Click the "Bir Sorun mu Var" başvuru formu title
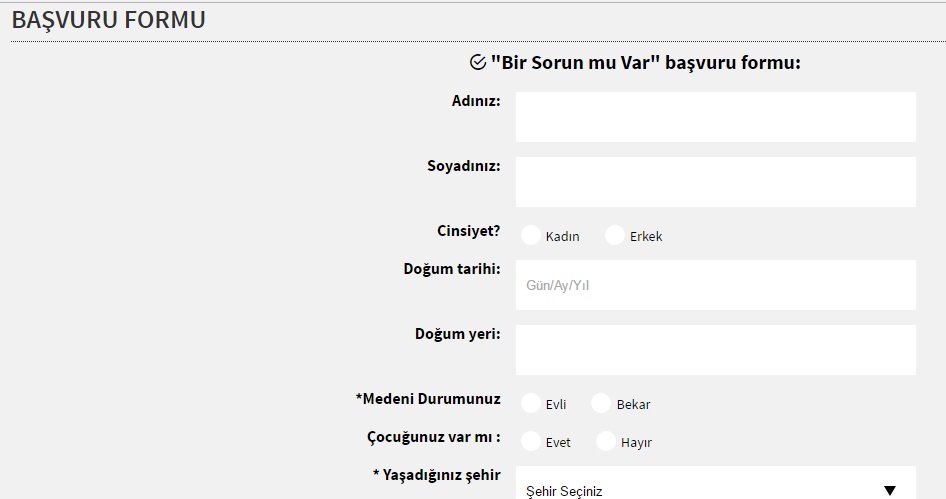946x499 pixels. pyautogui.click(x=646, y=63)
